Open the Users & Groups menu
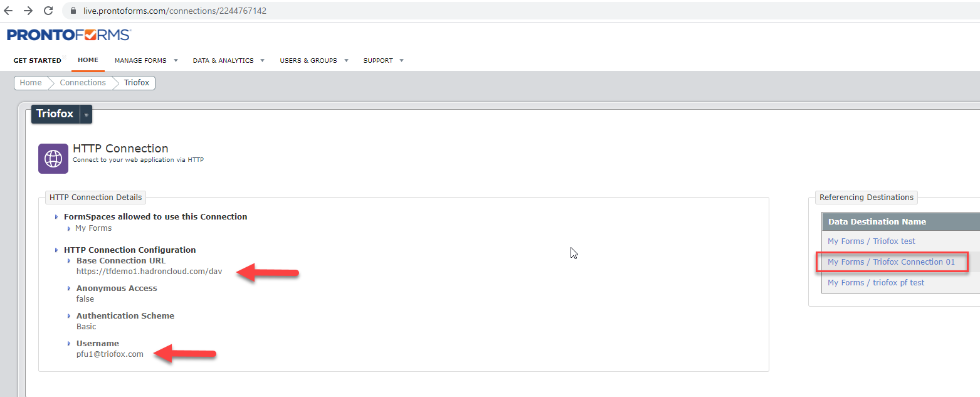This screenshot has width=980, height=397. (x=308, y=61)
